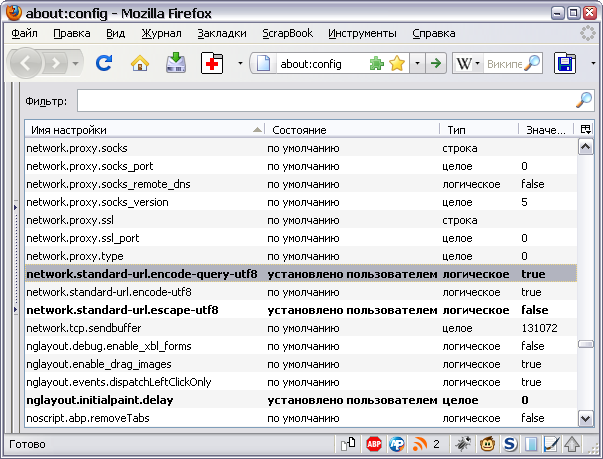
Task: Click the about:config address field
Action: [321, 63]
